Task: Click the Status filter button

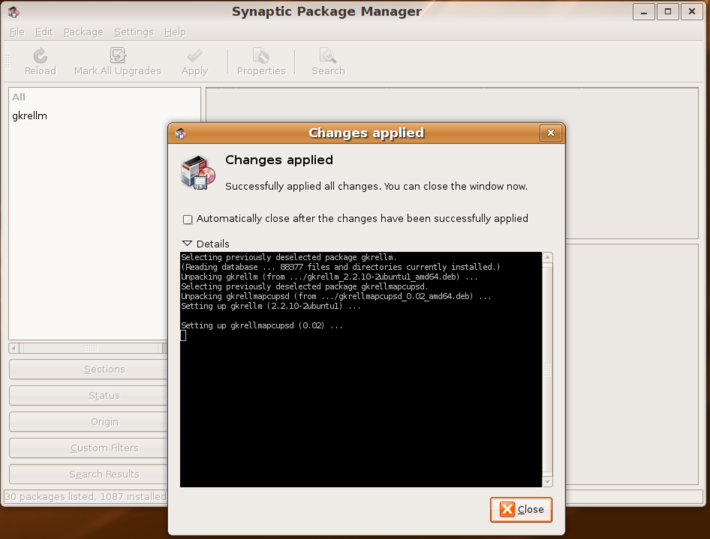Action: tap(88, 395)
